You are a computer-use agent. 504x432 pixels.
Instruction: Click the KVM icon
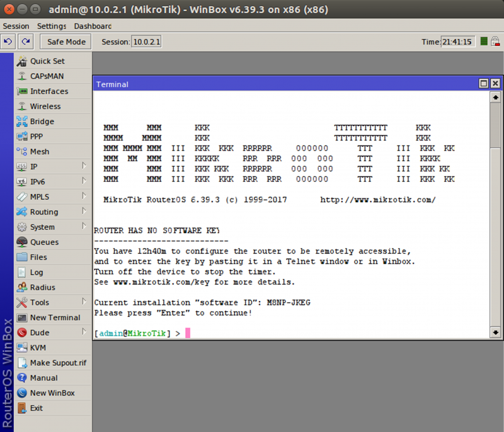point(22,348)
